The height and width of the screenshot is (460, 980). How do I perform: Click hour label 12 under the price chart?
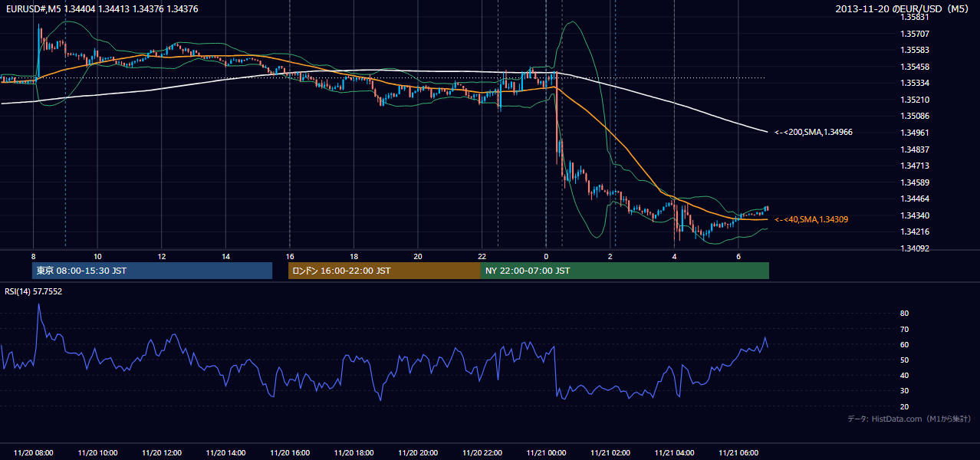tap(162, 256)
